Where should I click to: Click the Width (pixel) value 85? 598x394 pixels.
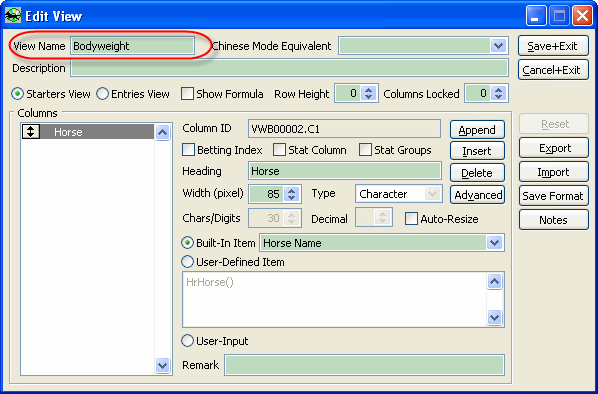(266, 194)
